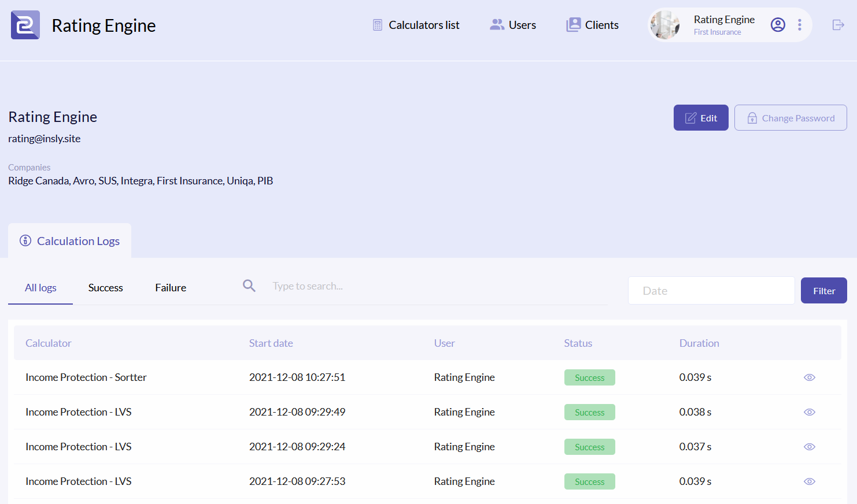Click the Clients contact icon
Viewport: 857px width, 504px height.
coord(573,25)
